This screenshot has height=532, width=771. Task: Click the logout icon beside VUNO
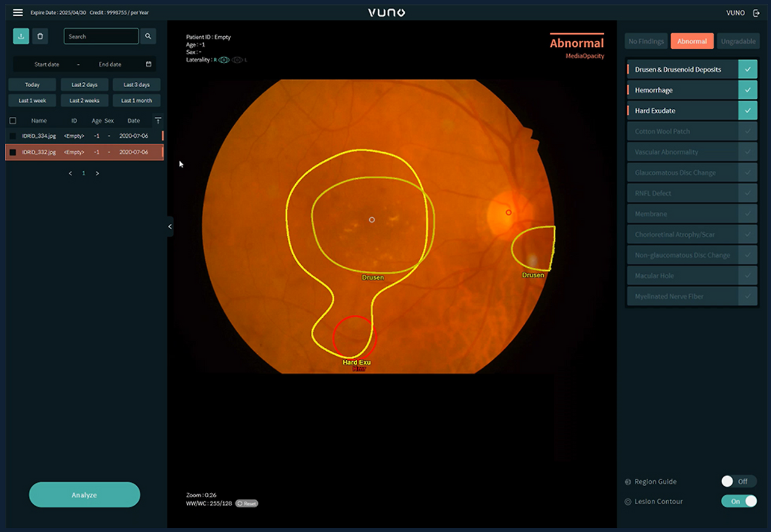click(757, 13)
